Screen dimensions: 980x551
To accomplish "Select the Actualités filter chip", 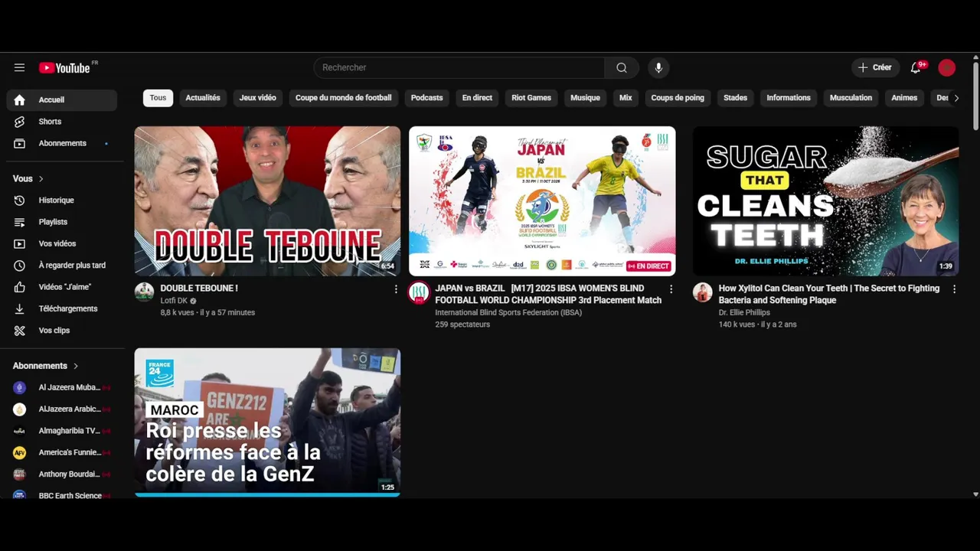I will click(x=203, y=98).
